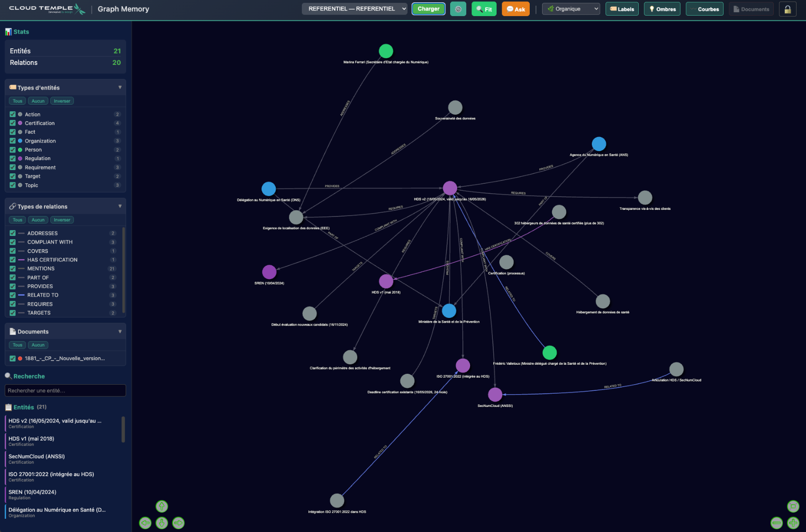This screenshot has height=532, width=806.
Task: Click the search magnifier icon in Recherche panel
Action: (x=8, y=376)
